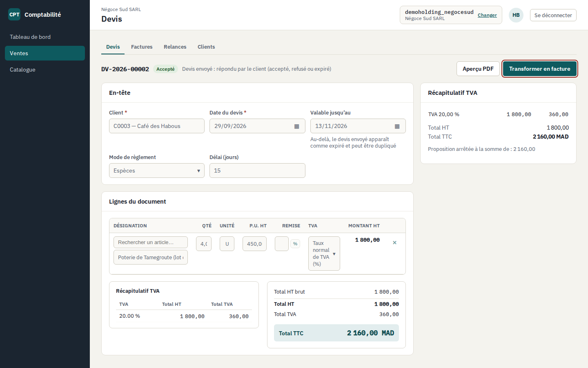Open the HB user avatar

516,15
